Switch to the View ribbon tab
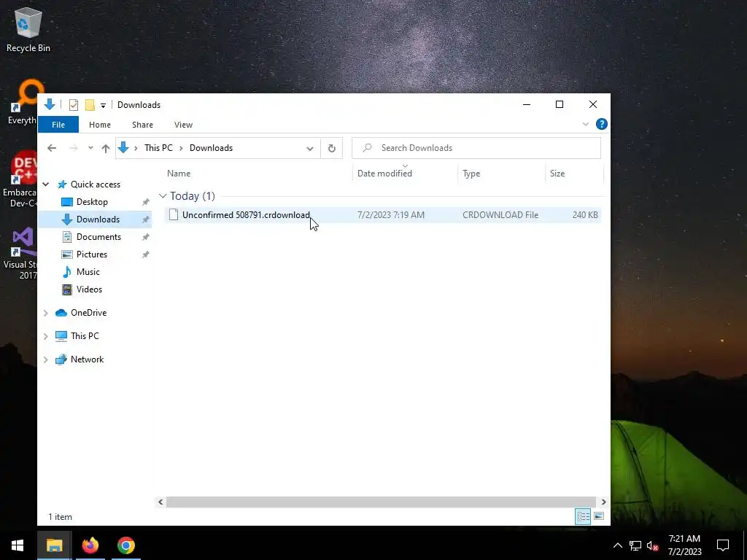The height and width of the screenshot is (560, 747). pyautogui.click(x=183, y=125)
